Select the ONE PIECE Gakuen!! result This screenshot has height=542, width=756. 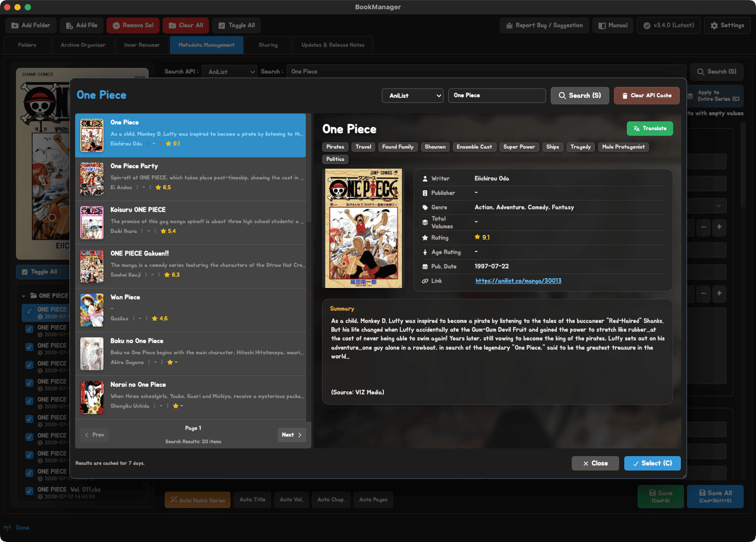pos(190,266)
